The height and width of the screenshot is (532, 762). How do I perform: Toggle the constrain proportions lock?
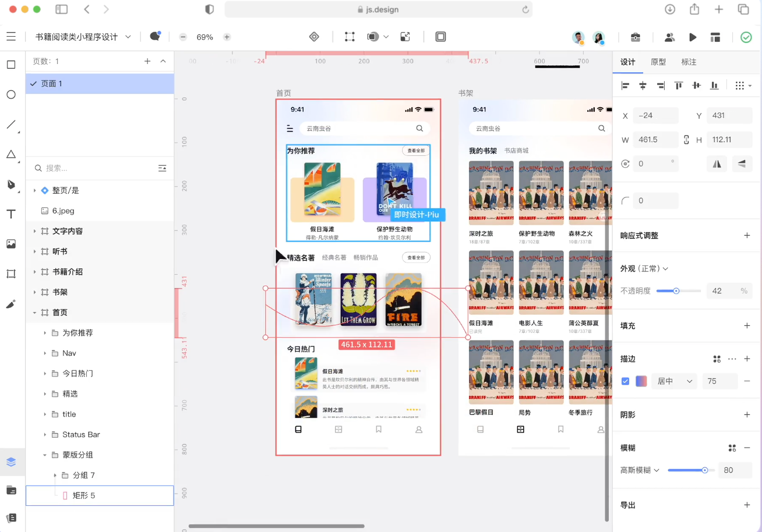(x=686, y=140)
